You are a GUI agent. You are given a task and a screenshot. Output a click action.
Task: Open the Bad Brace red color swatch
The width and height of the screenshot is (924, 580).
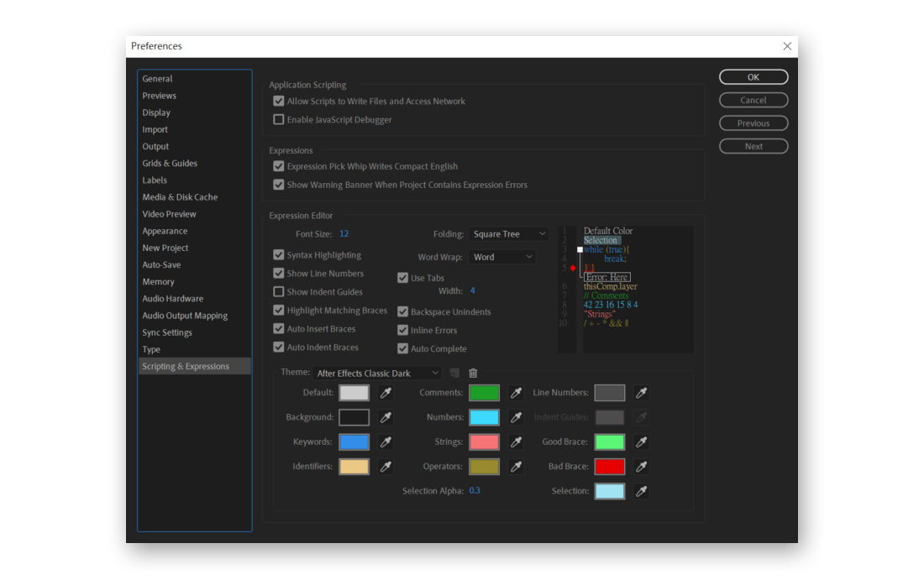(x=609, y=467)
